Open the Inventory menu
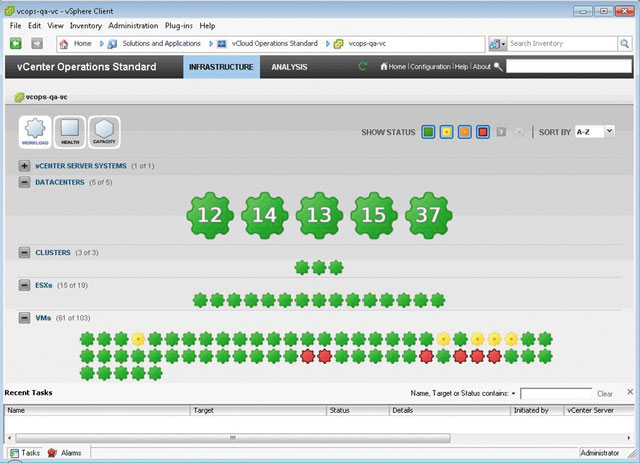This screenshot has height=463, width=640. 85,25
